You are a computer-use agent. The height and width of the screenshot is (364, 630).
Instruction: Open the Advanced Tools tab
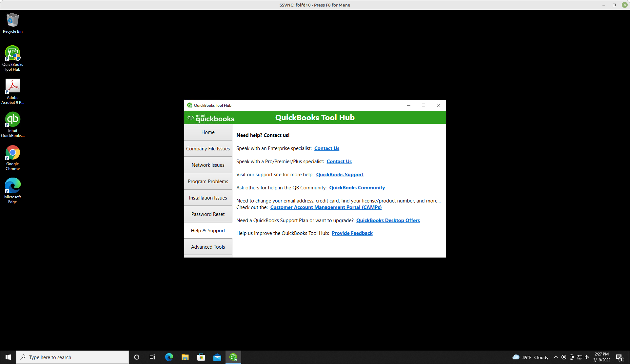[x=208, y=247]
